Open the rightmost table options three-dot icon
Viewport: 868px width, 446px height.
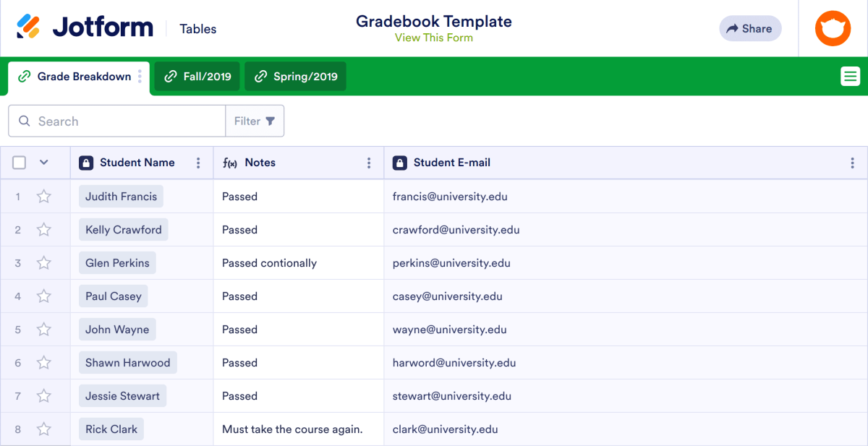[851, 163]
